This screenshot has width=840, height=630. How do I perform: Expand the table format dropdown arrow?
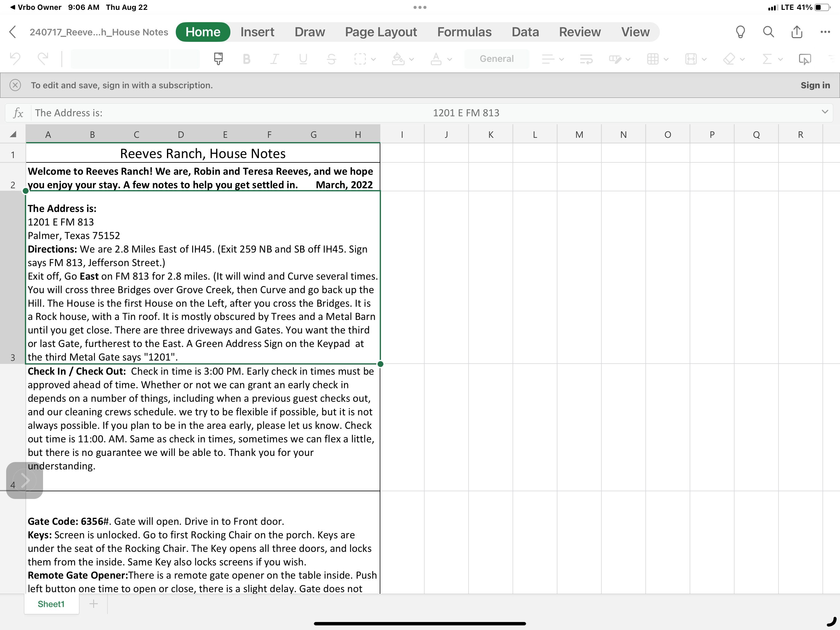tap(666, 59)
